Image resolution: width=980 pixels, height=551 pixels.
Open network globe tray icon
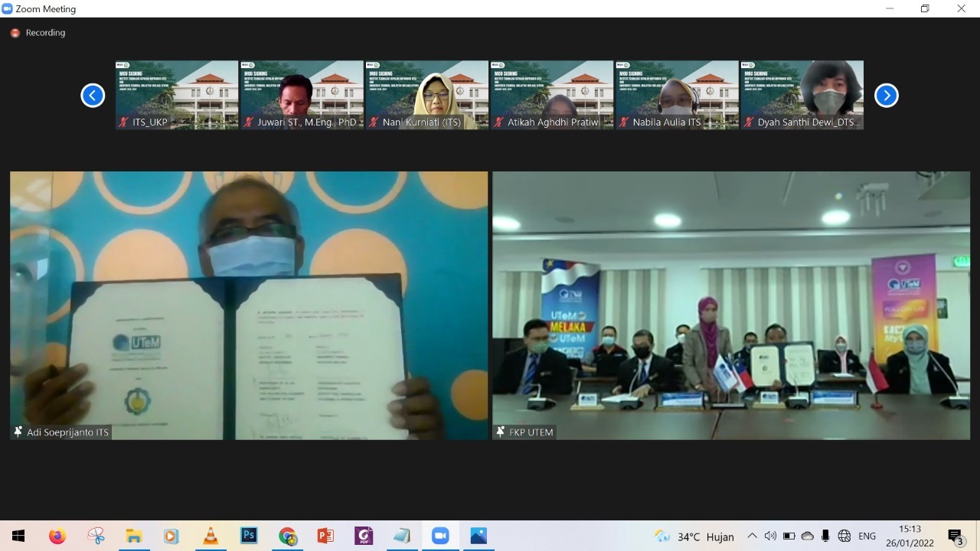point(844,536)
